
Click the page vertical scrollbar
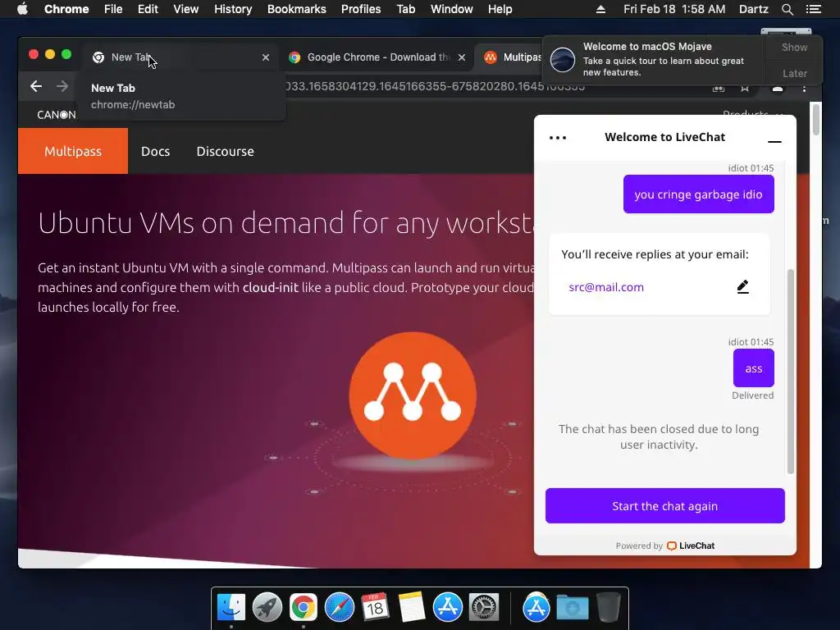click(x=815, y=119)
